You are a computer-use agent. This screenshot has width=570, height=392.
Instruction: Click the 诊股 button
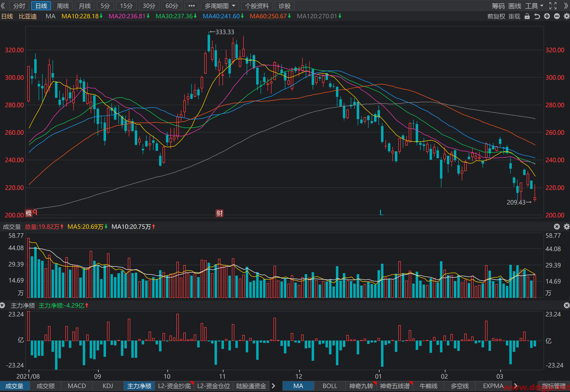[x=284, y=6]
